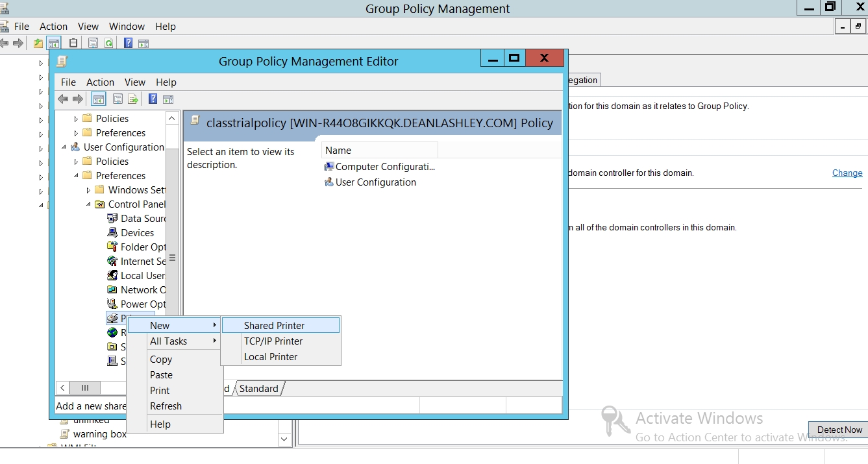Click Refresh icon in main toolbar
This screenshot has height=464, width=868.
tap(109, 43)
